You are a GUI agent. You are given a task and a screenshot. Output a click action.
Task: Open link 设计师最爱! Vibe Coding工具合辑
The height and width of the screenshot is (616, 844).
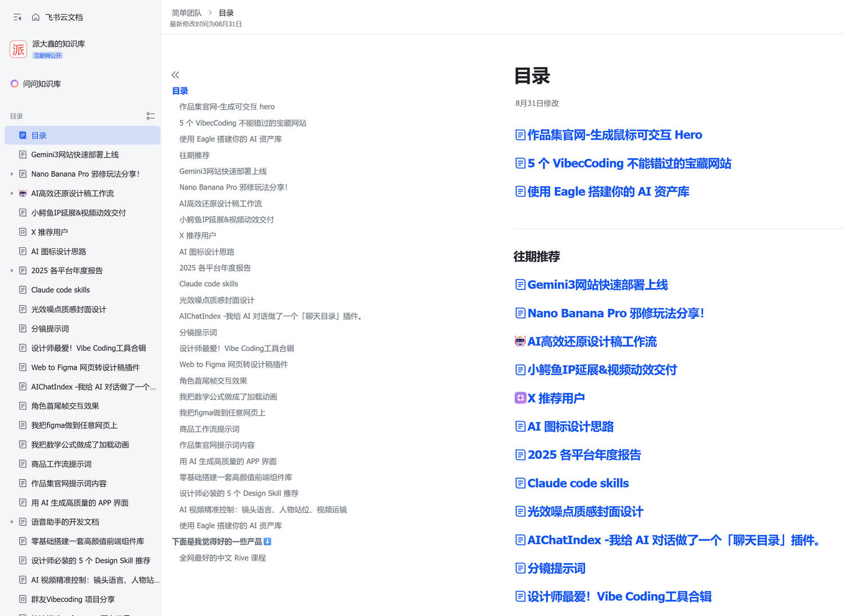coord(619,596)
